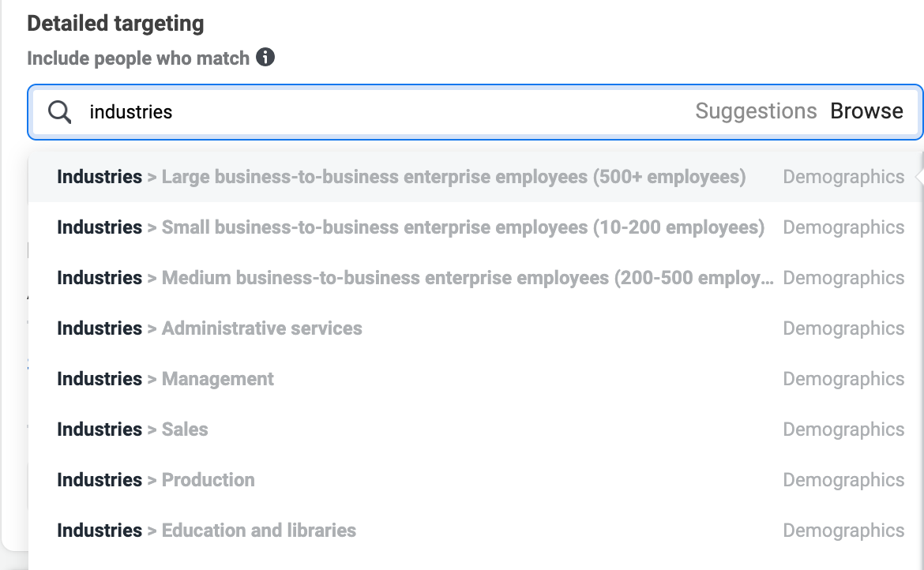This screenshot has height=570, width=924.
Task: Click Demographics label in the Production row
Action: [843, 481]
